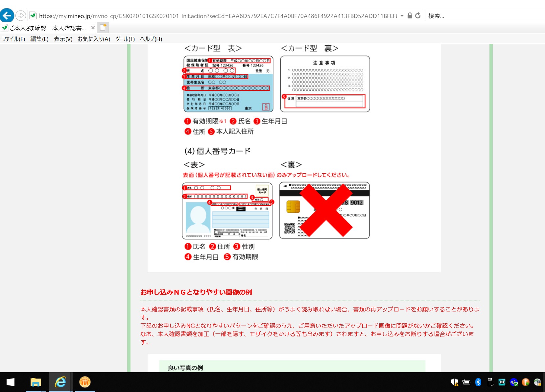545x392 pixels.
Task: Click the refresh page icon
Action: click(x=418, y=15)
